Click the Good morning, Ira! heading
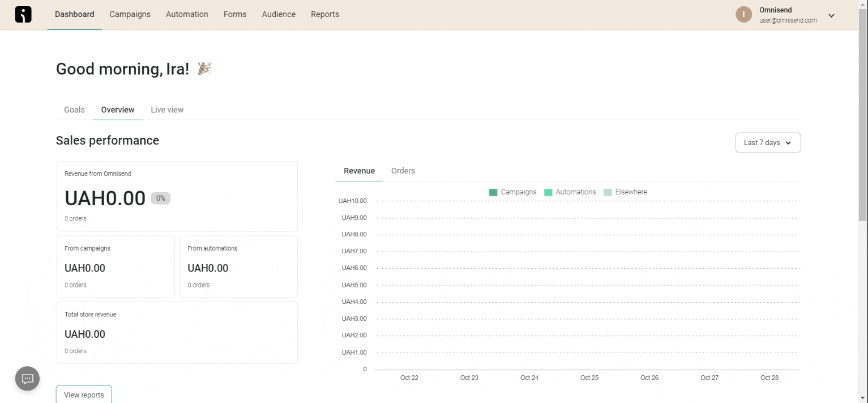The image size is (868, 403). pyautogui.click(x=122, y=69)
